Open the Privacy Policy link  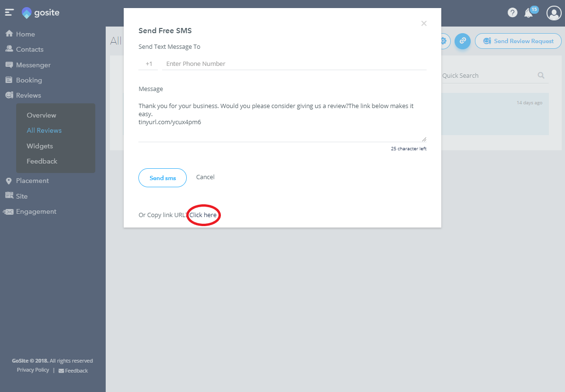pyautogui.click(x=33, y=370)
